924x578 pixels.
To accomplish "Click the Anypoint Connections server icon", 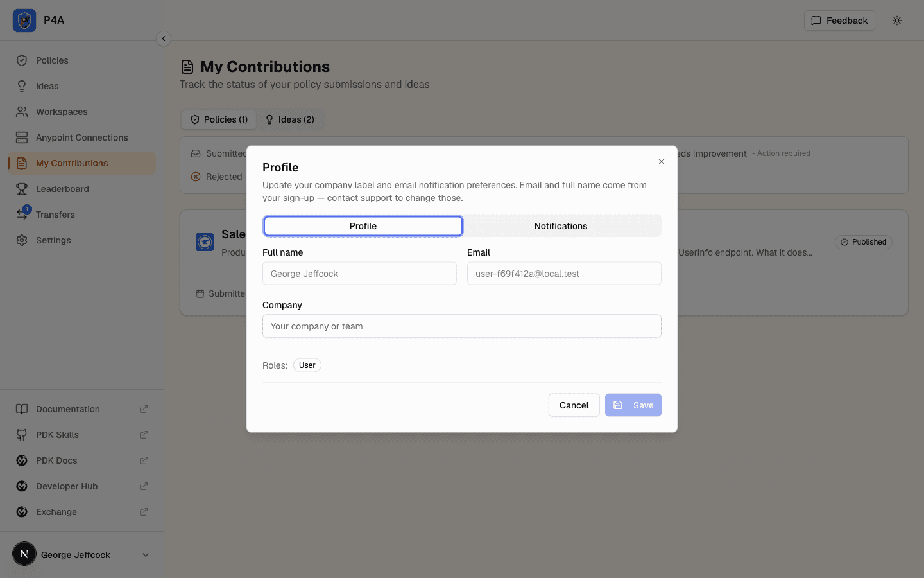I will click(22, 137).
